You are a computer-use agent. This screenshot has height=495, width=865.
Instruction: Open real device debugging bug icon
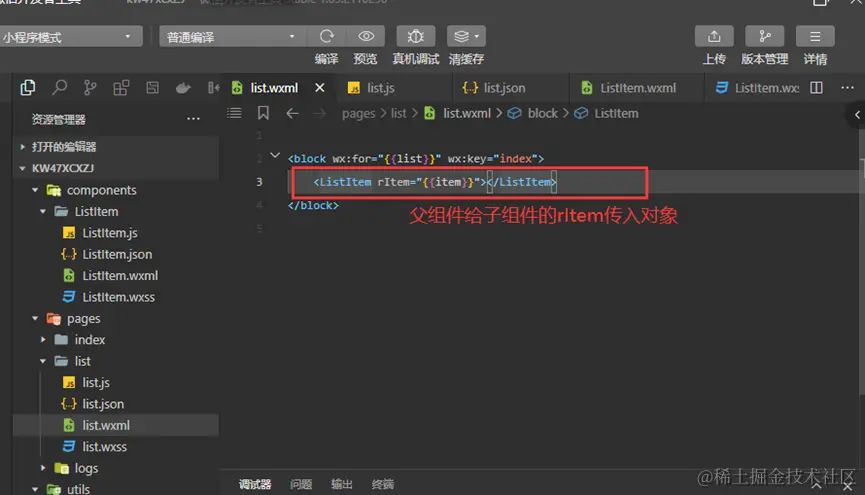(x=415, y=36)
